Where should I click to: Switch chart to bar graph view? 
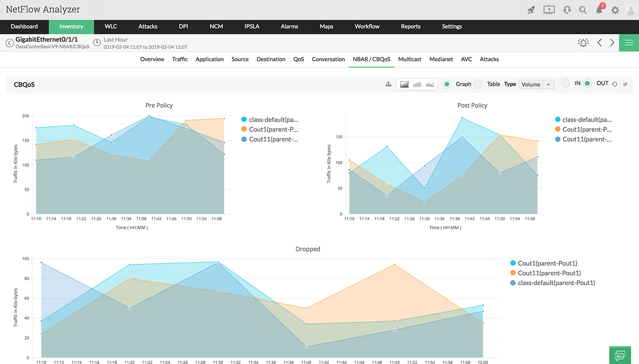(x=417, y=84)
